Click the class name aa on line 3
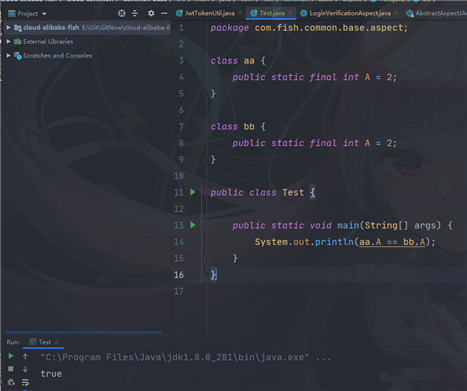Screen dimensions: 467x391 coord(249,61)
